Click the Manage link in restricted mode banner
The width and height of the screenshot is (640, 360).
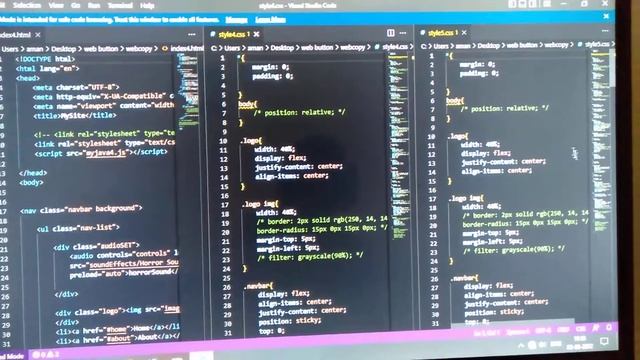click(x=236, y=20)
